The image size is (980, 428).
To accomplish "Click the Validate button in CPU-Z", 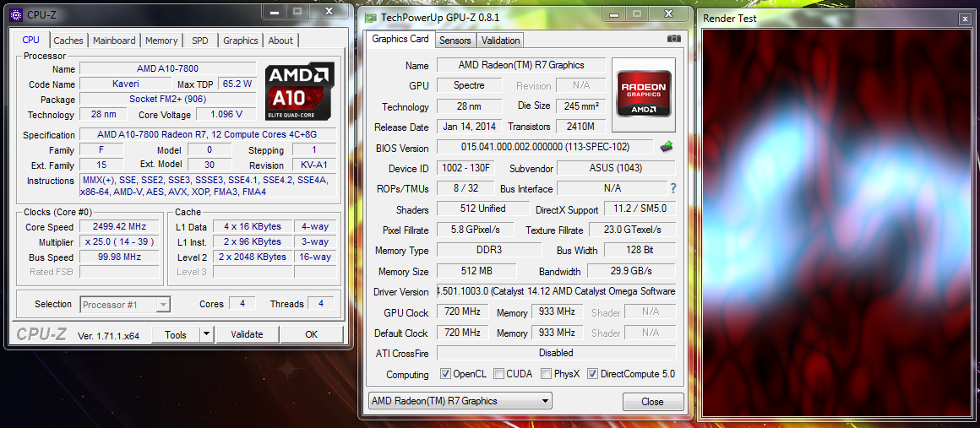I will [247, 334].
